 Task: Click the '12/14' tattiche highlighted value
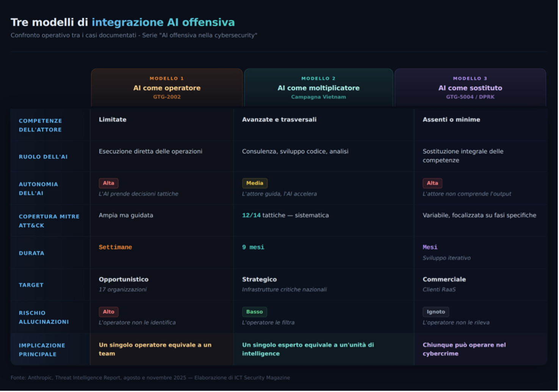pos(251,215)
